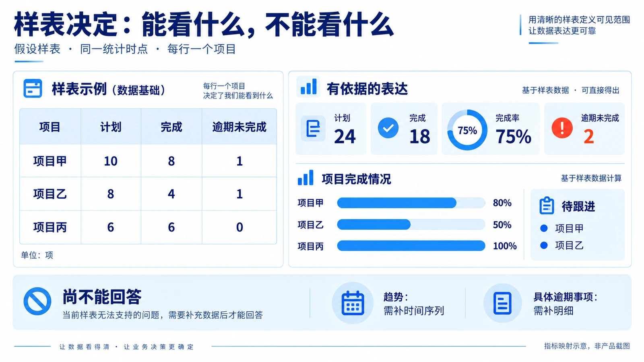The height and width of the screenshot is (362, 644).
Task: Click the 逾期未完成 column header in the table
Action: coord(239,127)
